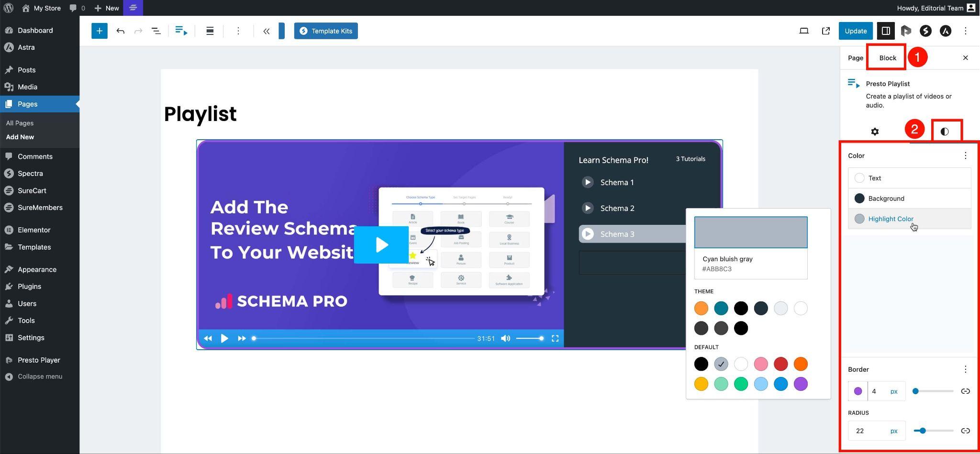Click New in the admin bar
The height and width of the screenshot is (454, 980).
[x=106, y=8]
